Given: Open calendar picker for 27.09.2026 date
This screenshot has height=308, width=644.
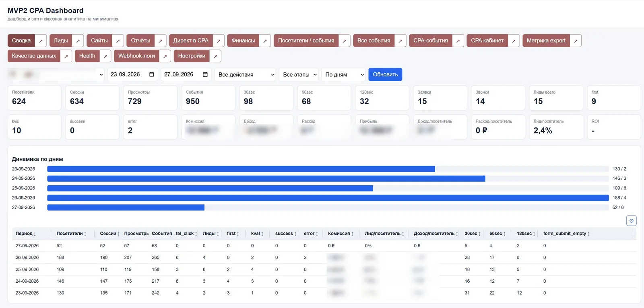Looking at the screenshot, I should [205, 74].
